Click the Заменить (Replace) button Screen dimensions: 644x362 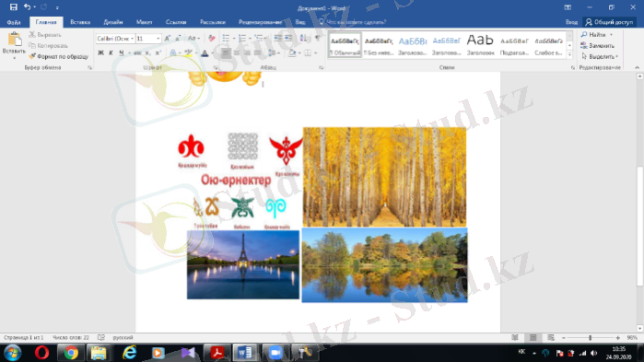(598, 45)
